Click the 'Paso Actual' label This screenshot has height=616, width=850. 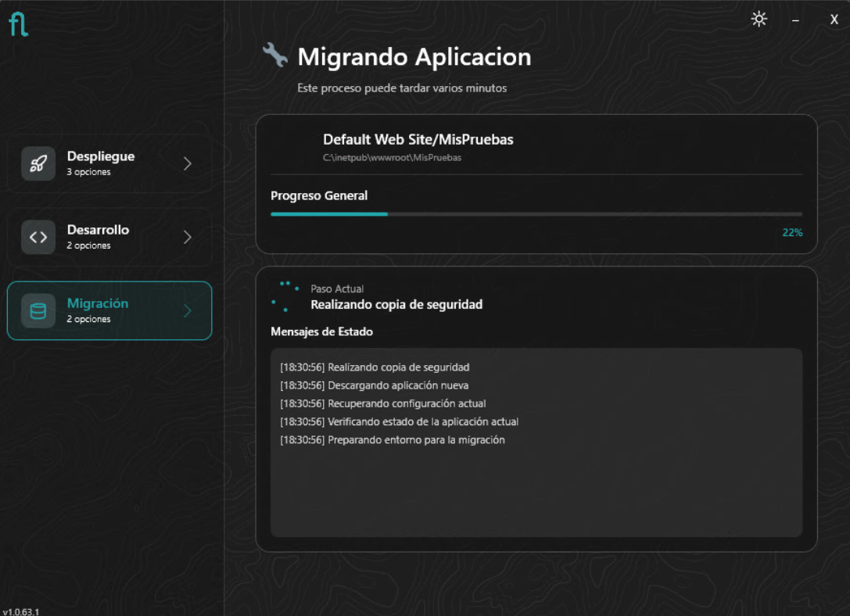coord(337,288)
